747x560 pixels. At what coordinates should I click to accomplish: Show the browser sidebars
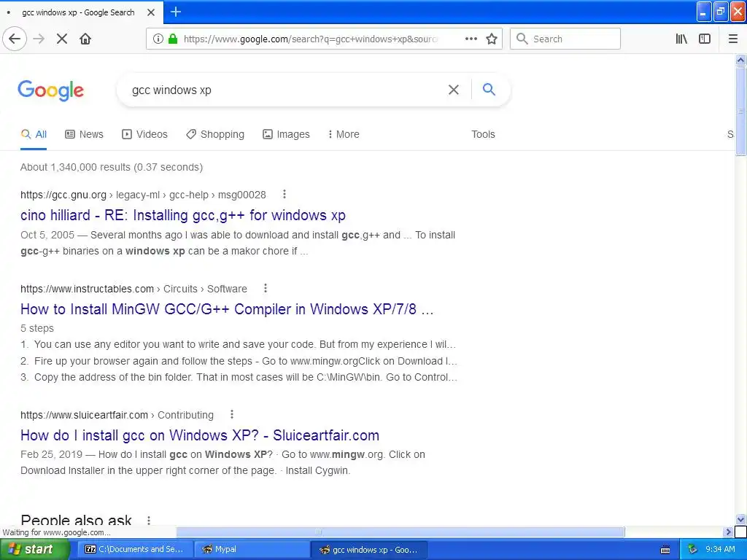coord(705,39)
